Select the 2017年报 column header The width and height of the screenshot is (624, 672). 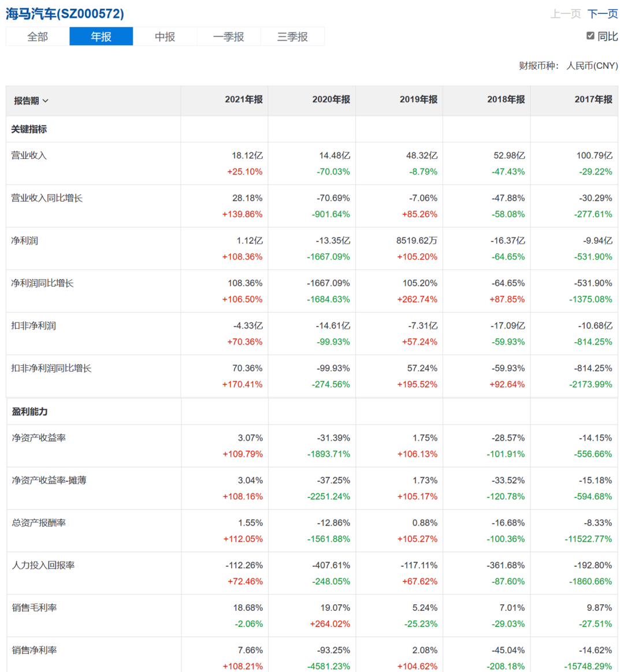tap(593, 100)
